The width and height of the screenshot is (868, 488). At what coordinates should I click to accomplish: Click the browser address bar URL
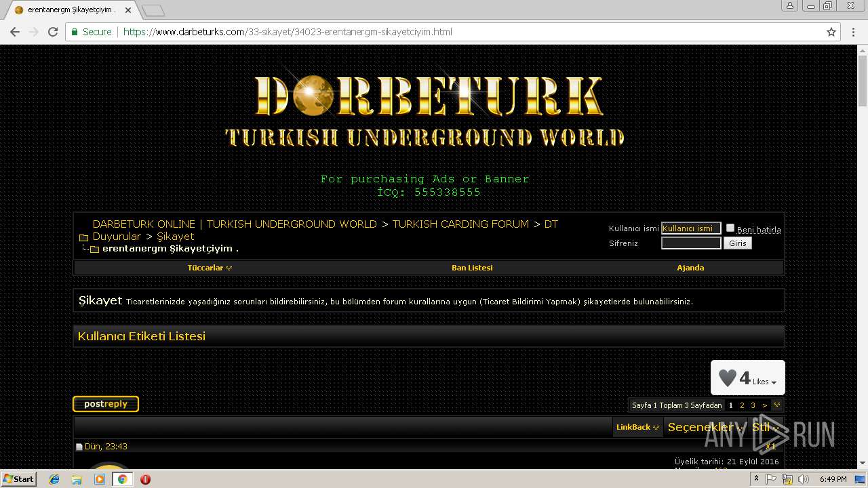[288, 32]
